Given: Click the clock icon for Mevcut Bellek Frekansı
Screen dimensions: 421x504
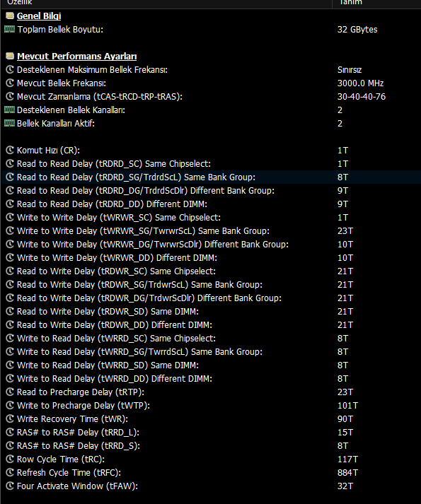Looking at the screenshot, I should pyautogui.click(x=10, y=83).
